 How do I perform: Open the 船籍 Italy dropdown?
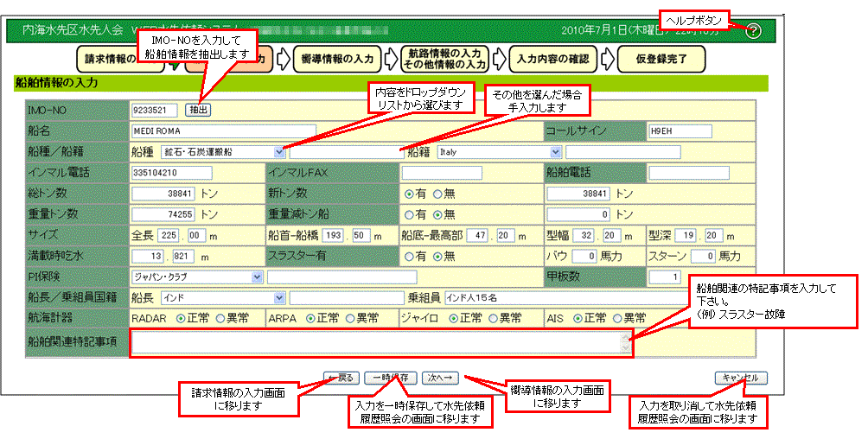(555, 151)
